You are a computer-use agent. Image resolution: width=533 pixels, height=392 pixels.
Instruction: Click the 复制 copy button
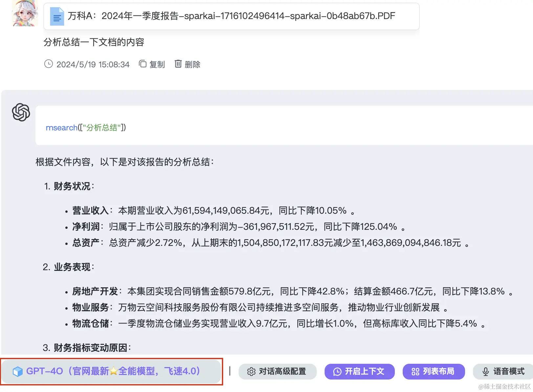tap(152, 64)
